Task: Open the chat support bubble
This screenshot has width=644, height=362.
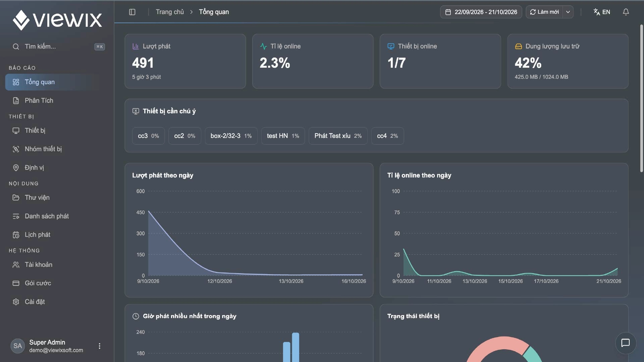Action: pyautogui.click(x=626, y=343)
